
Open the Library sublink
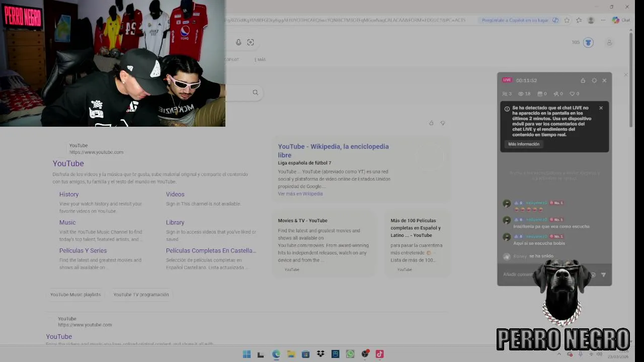pos(175,222)
